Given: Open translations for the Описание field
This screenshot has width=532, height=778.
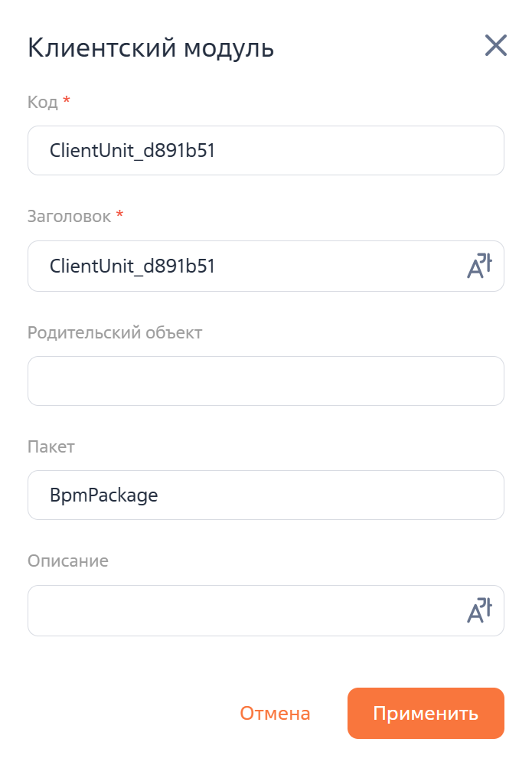Looking at the screenshot, I should pos(479,611).
